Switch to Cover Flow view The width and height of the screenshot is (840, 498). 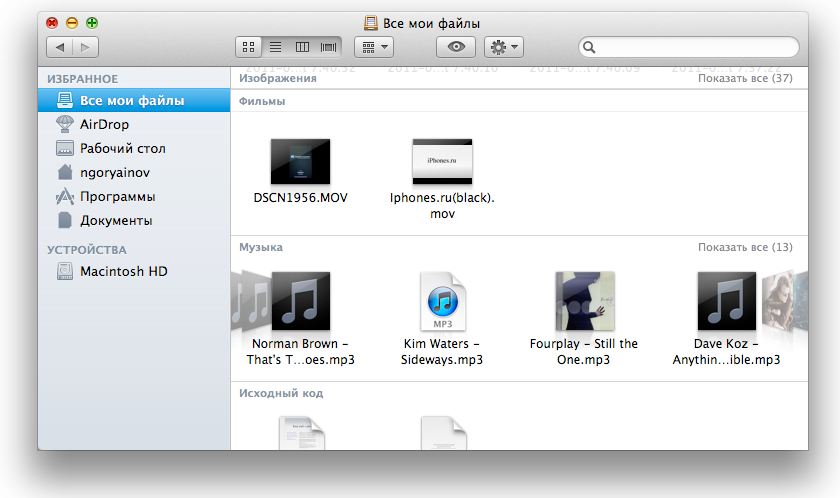pyautogui.click(x=328, y=47)
